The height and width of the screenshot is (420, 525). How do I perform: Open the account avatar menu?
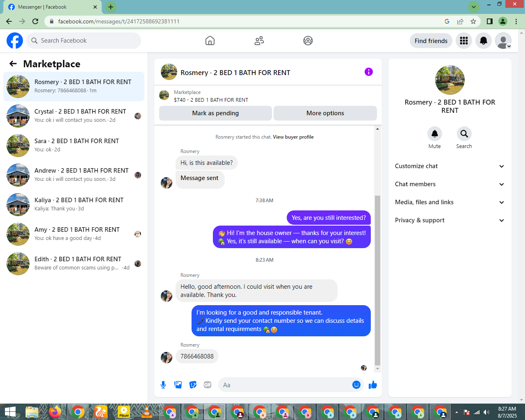coord(503,41)
